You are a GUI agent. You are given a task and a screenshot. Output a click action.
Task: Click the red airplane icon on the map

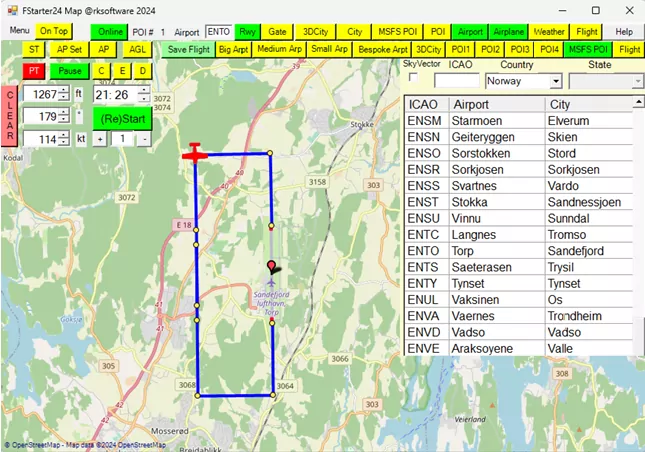[x=195, y=153]
